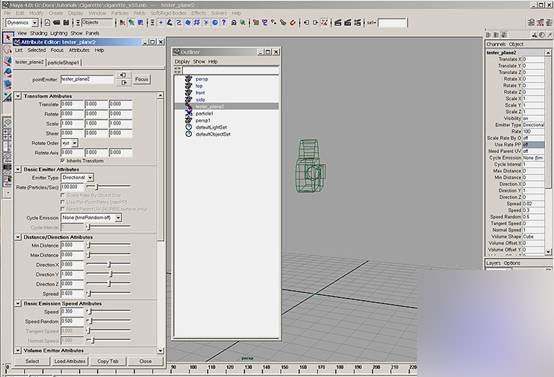
Task: Collapse the Transform Attributes section
Action: (18, 96)
